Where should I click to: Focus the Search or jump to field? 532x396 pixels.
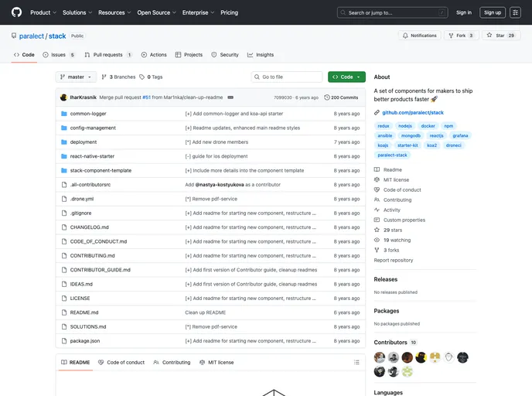tap(393, 12)
